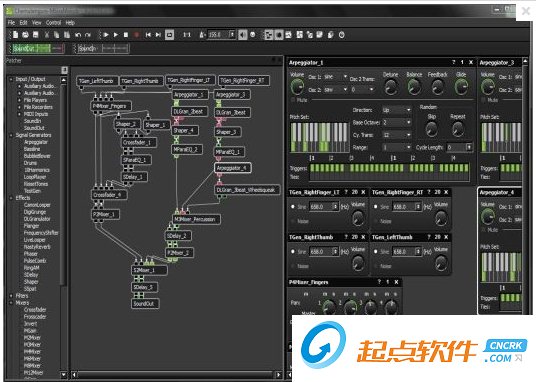Open the Base Octave dropdown
This screenshot has width=536, height=382.
click(397, 122)
